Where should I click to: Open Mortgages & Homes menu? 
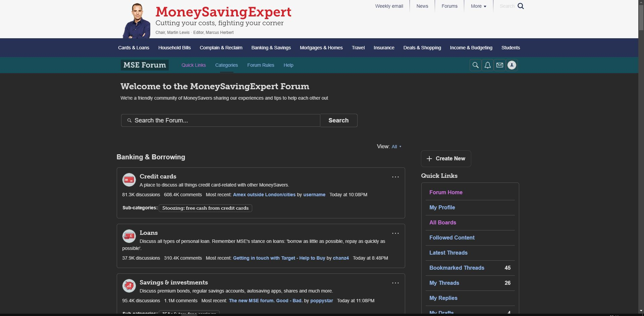pos(321,48)
